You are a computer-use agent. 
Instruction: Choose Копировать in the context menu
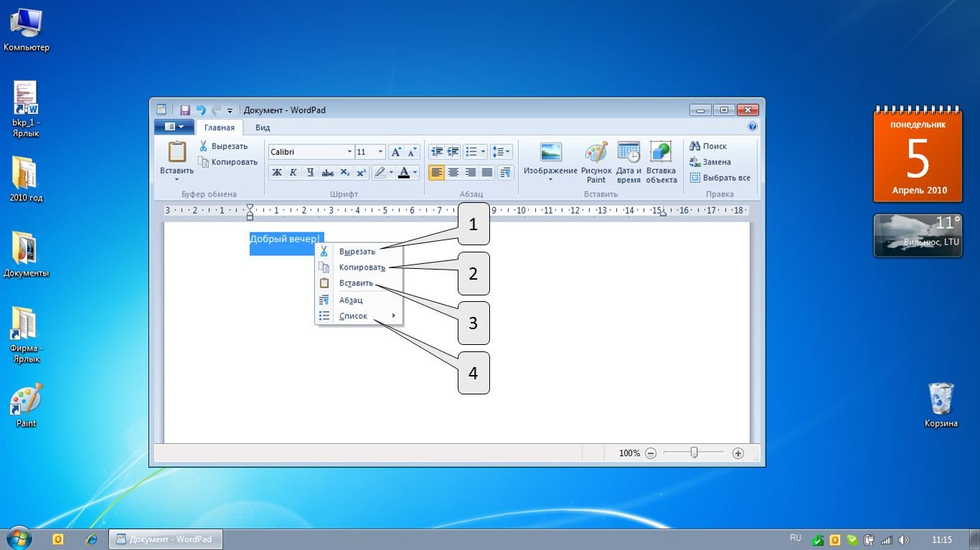point(362,267)
